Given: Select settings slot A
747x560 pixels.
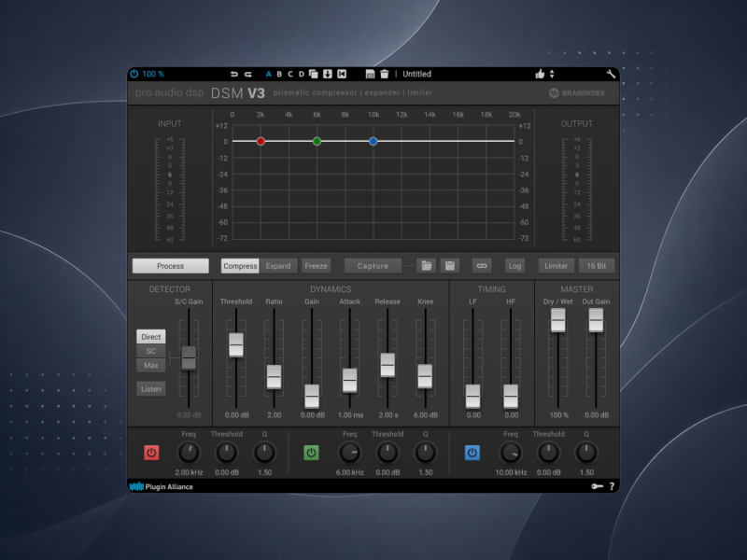Looking at the screenshot, I should [268, 74].
